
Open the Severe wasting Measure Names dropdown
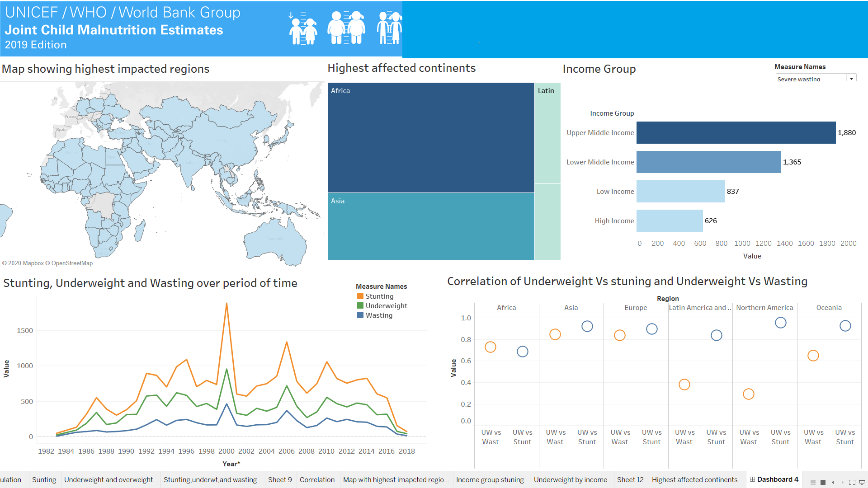point(852,78)
